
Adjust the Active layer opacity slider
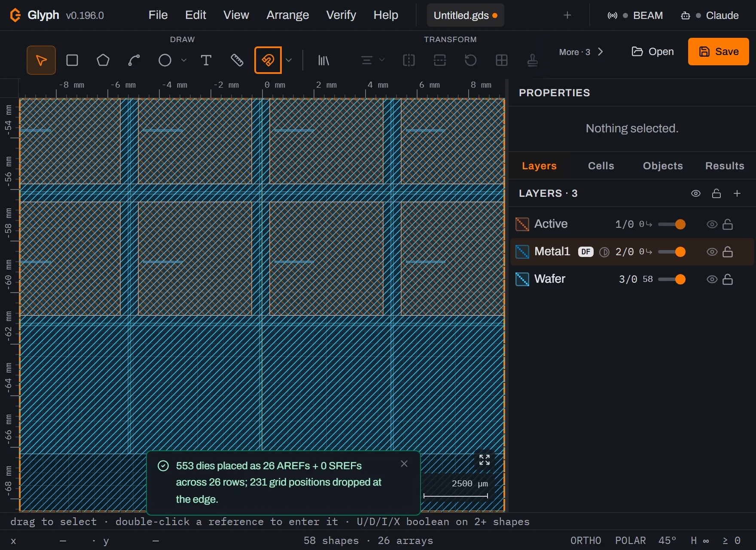tap(672, 224)
